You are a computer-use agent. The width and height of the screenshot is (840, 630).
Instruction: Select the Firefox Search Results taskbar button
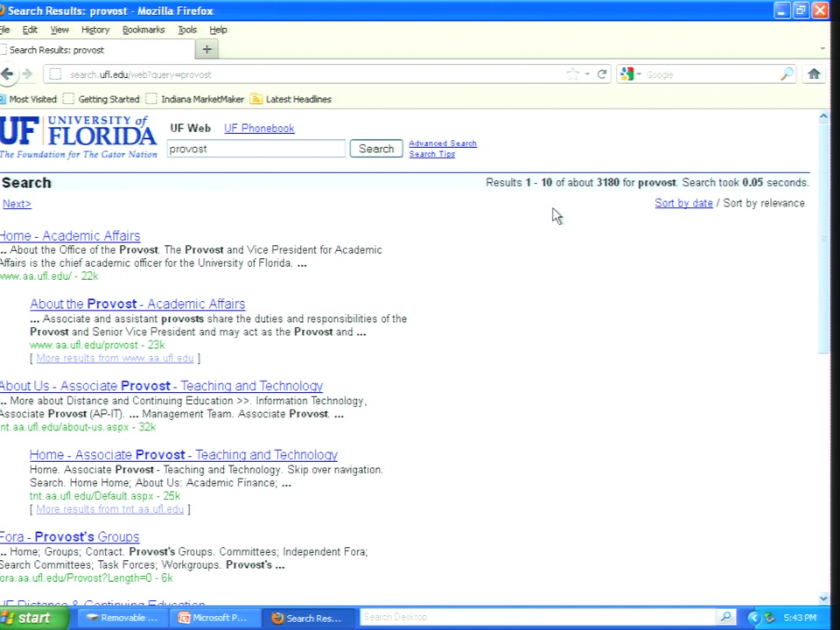pyautogui.click(x=308, y=619)
